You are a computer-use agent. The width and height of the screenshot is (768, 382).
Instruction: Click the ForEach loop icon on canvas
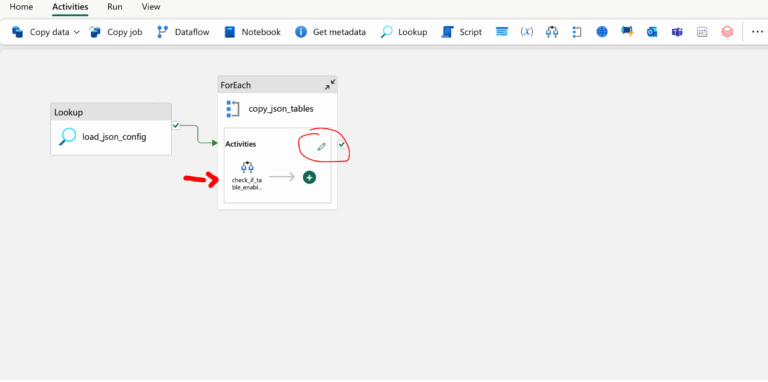[x=233, y=109]
